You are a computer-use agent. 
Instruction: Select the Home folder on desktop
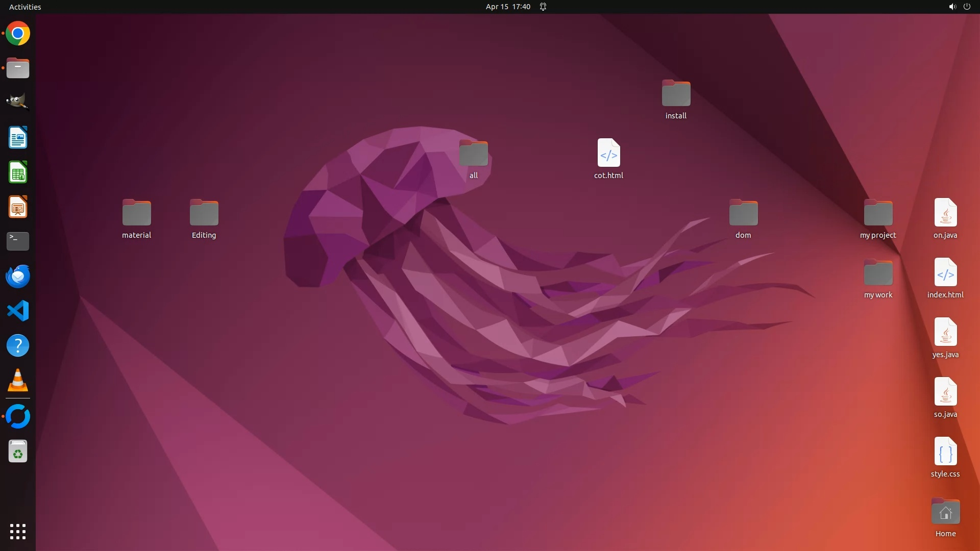945,512
